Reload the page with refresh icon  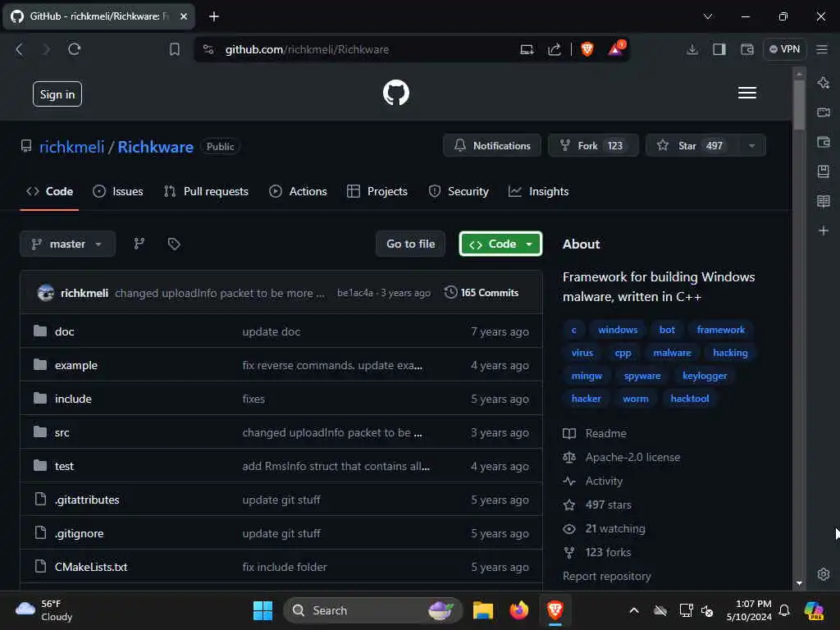click(x=75, y=49)
